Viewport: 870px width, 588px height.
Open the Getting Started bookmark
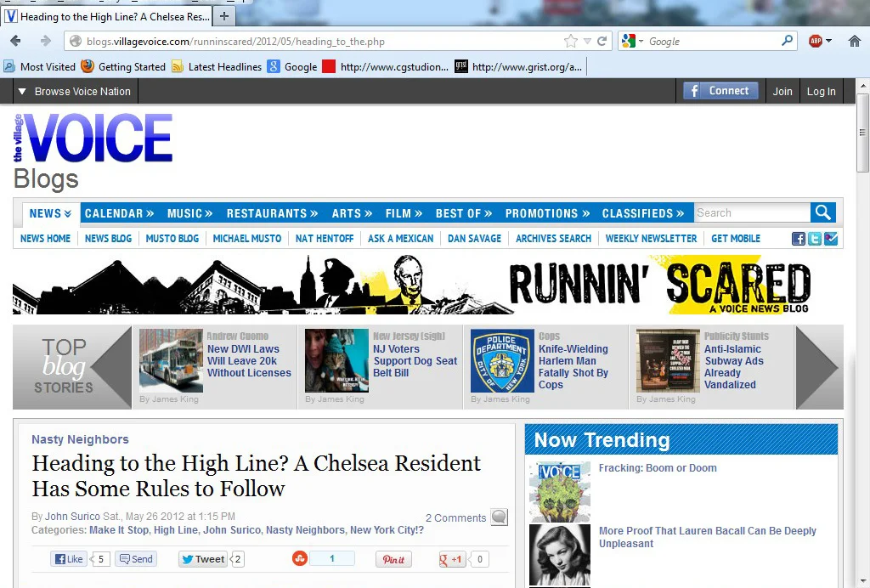(x=123, y=67)
